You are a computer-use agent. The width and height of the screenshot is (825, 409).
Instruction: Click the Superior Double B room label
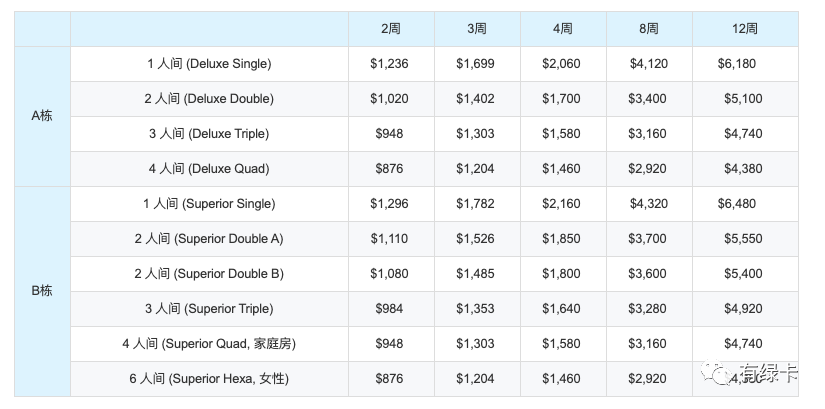209,274
